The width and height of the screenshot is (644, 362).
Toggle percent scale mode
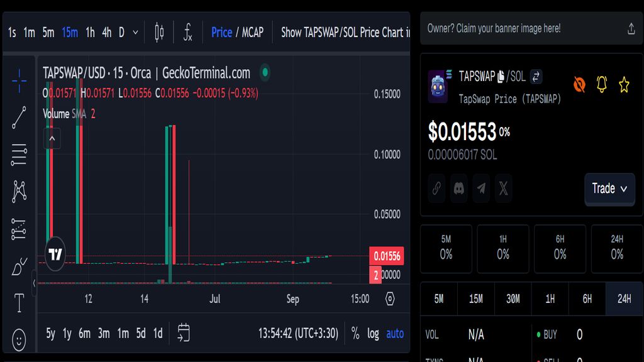coord(356,333)
